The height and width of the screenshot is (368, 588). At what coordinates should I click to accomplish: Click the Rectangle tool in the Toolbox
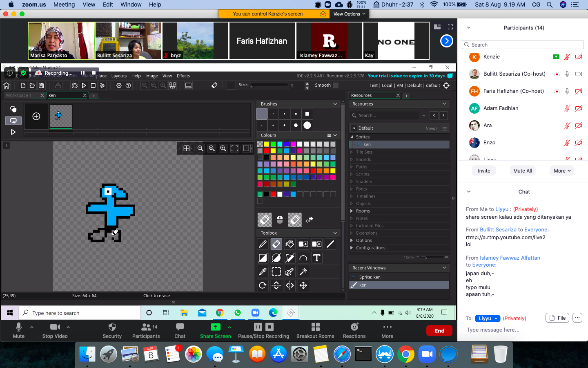click(x=263, y=258)
